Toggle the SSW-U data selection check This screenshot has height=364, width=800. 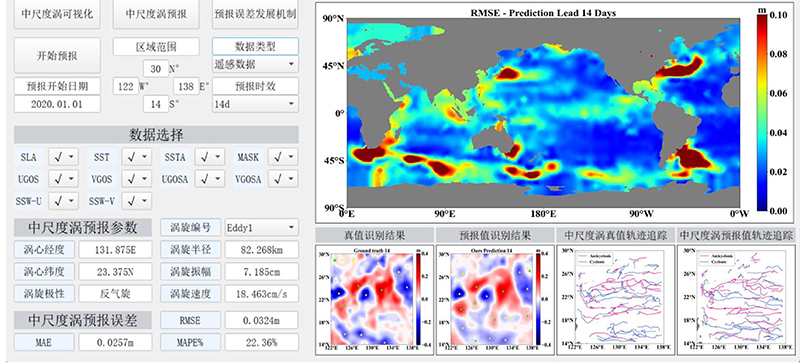point(64,201)
